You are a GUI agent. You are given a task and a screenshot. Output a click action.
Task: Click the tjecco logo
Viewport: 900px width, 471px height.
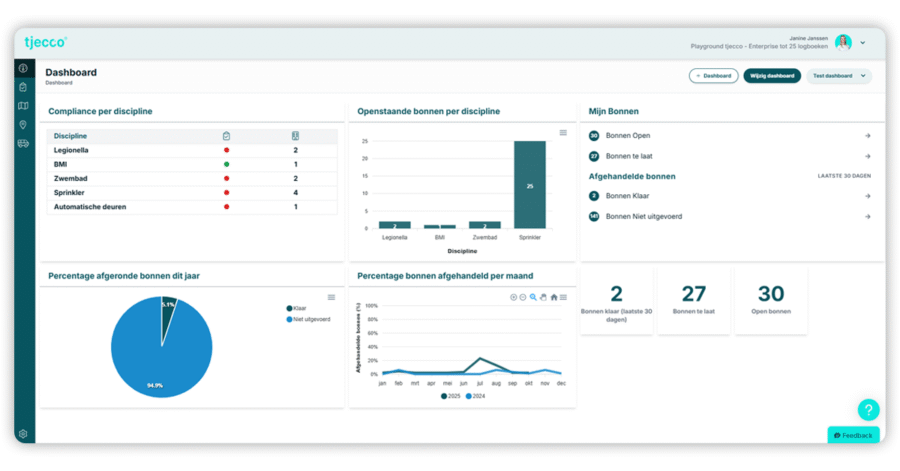tap(46, 42)
